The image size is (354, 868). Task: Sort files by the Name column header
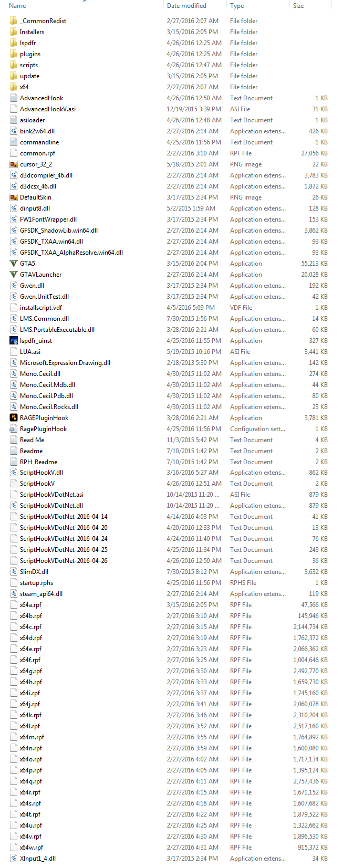pyautogui.click(x=18, y=6)
